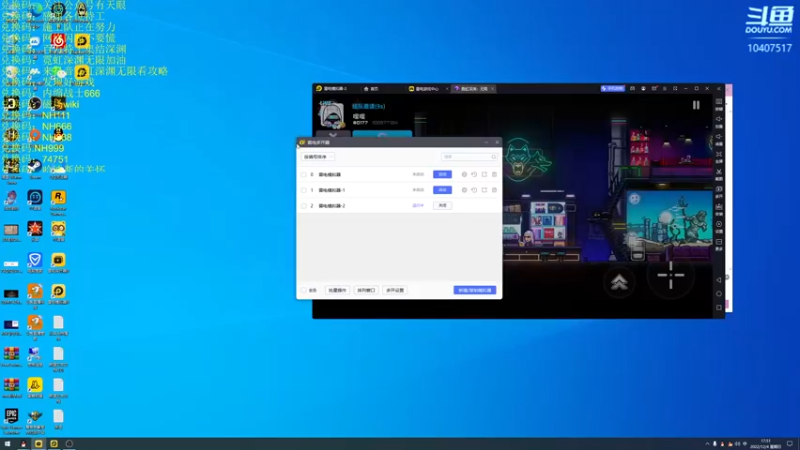
Task: Select the active game tab in emulator
Action: [x=472, y=89]
